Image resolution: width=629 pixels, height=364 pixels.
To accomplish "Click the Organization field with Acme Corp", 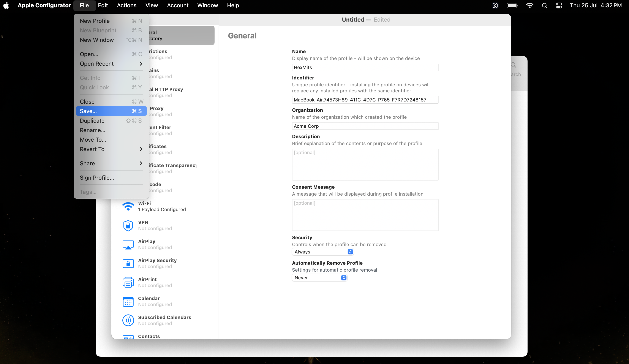I will coord(365,126).
